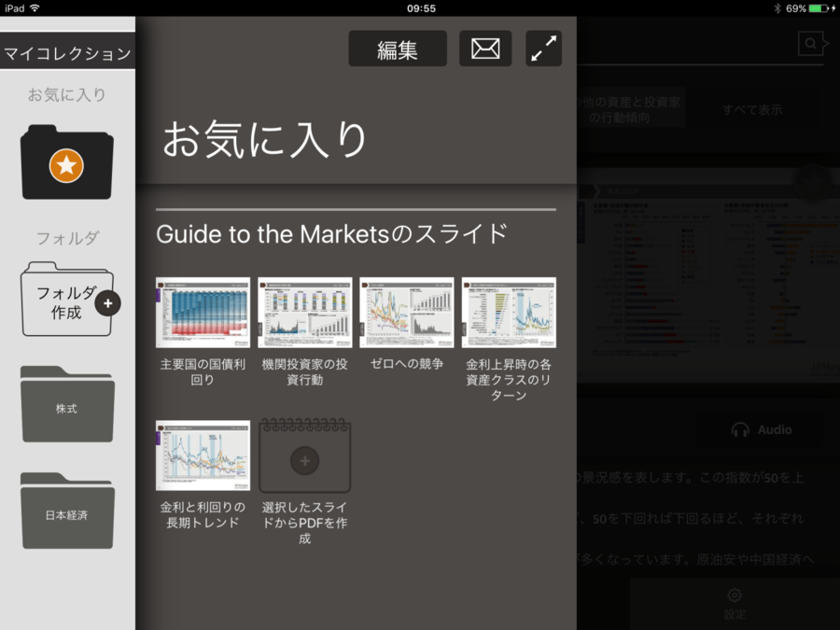Tap the envelope mail icon
Image resolution: width=840 pixels, height=630 pixels.
(485, 49)
